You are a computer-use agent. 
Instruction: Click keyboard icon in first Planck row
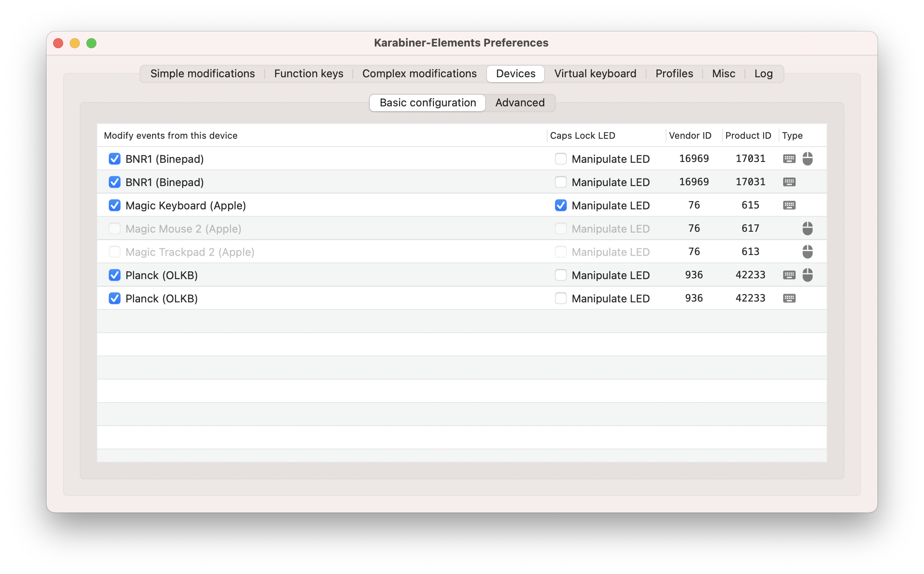pyautogui.click(x=789, y=275)
